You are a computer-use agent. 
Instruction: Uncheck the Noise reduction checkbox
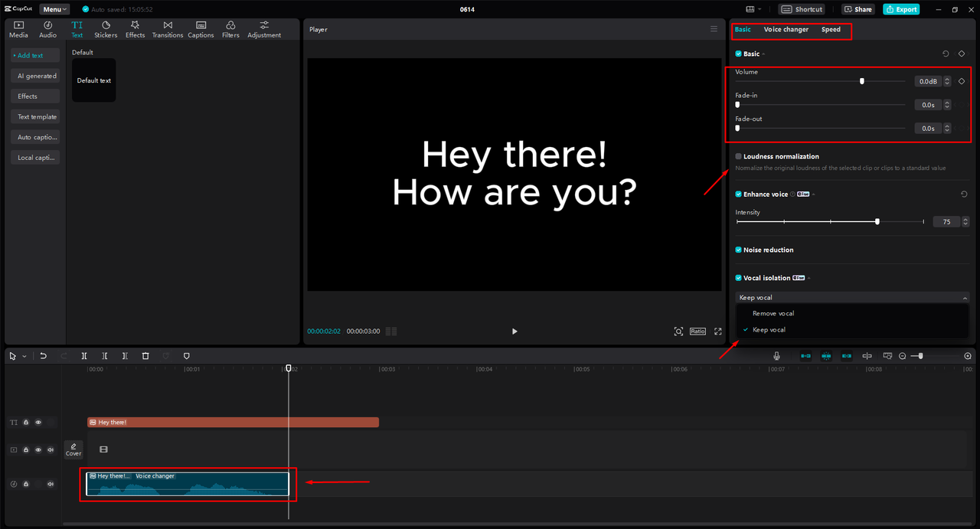[x=739, y=250]
